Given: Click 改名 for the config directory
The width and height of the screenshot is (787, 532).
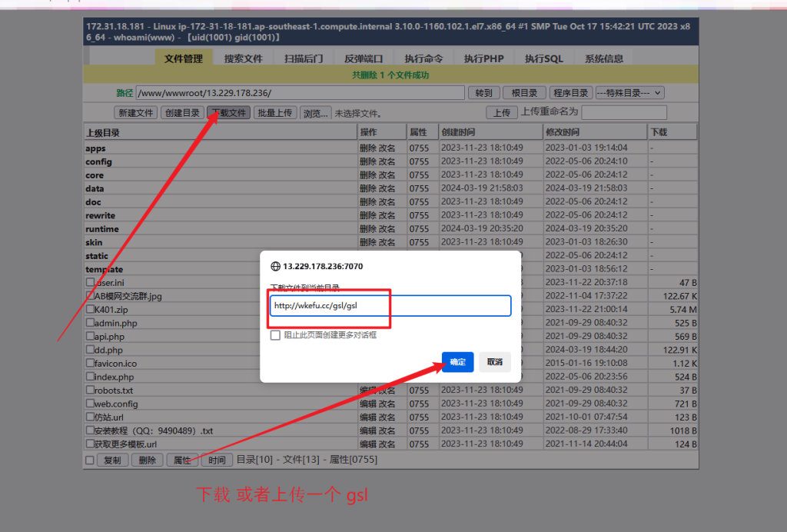Looking at the screenshot, I should pos(387,162).
